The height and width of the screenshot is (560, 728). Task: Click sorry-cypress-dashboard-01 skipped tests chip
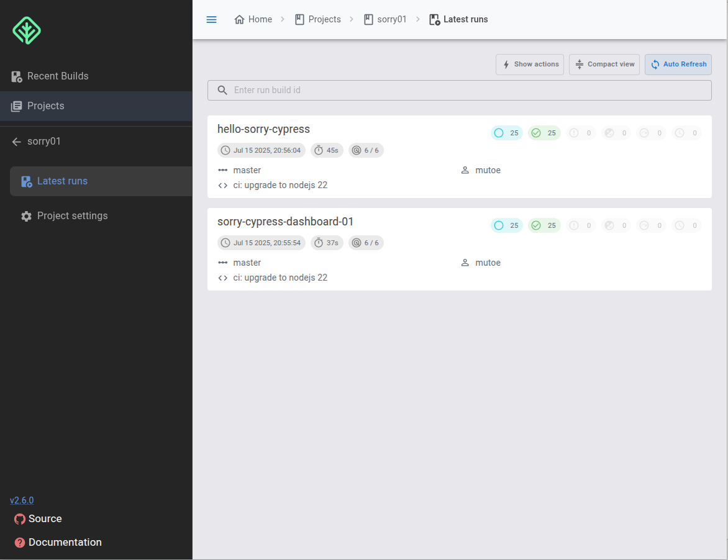coord(652,225)
